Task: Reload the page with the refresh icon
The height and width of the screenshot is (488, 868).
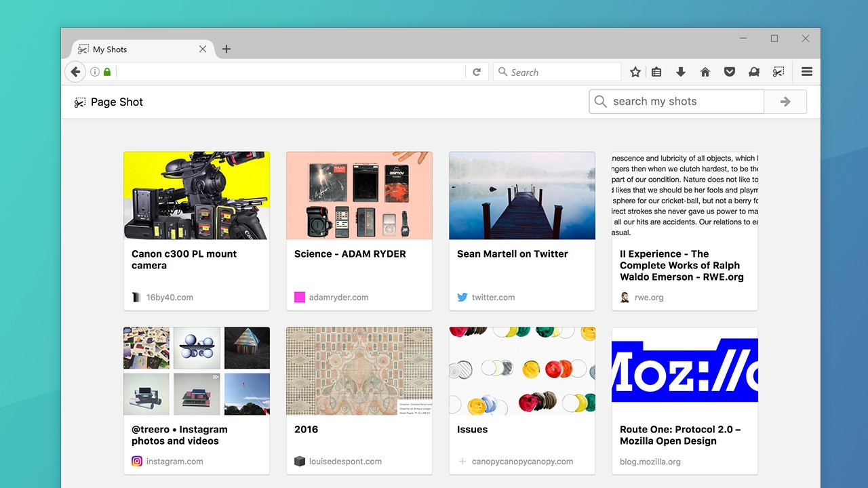Action: click(x=477, y=72)
